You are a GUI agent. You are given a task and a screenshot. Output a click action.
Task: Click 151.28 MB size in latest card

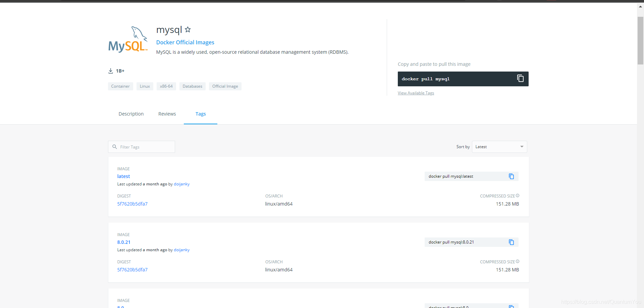click(507, 204)
